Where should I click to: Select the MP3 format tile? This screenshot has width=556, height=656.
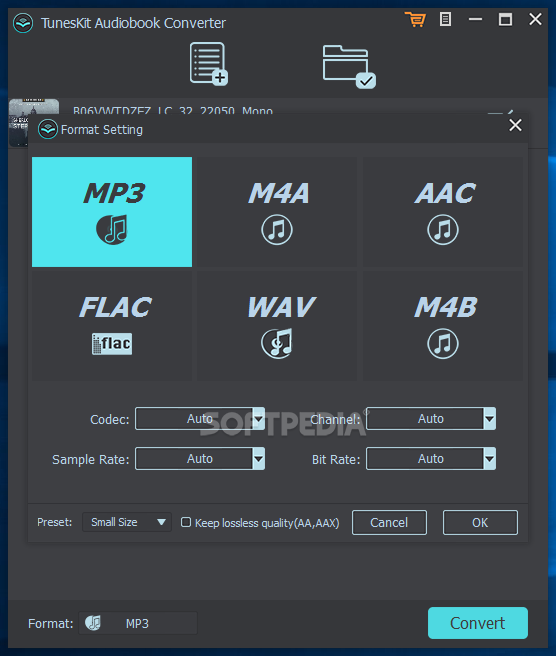click(112, 212)
